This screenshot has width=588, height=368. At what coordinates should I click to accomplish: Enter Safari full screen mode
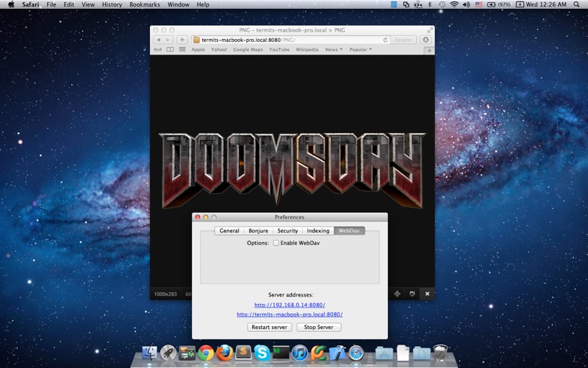point(429,30)
